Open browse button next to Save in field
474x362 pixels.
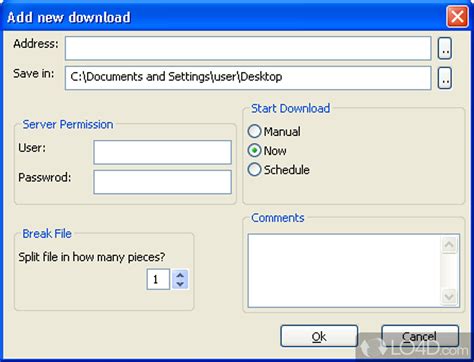click(x=445, y=78)
